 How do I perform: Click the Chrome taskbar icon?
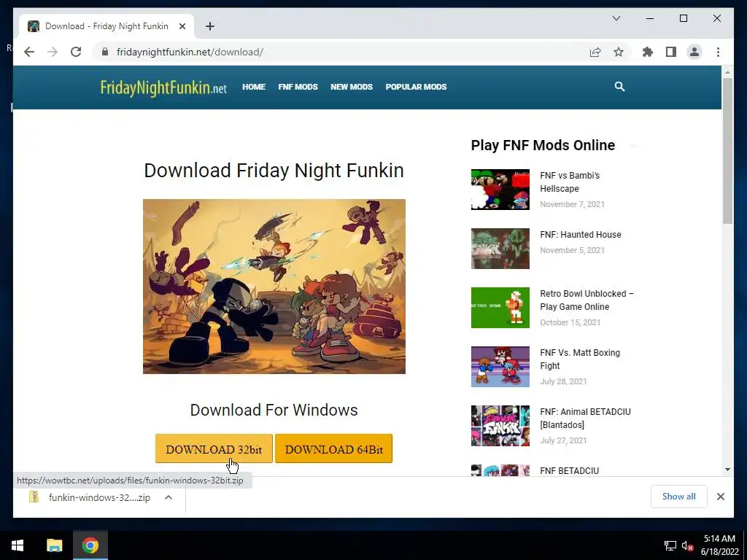tap(90, 545)
